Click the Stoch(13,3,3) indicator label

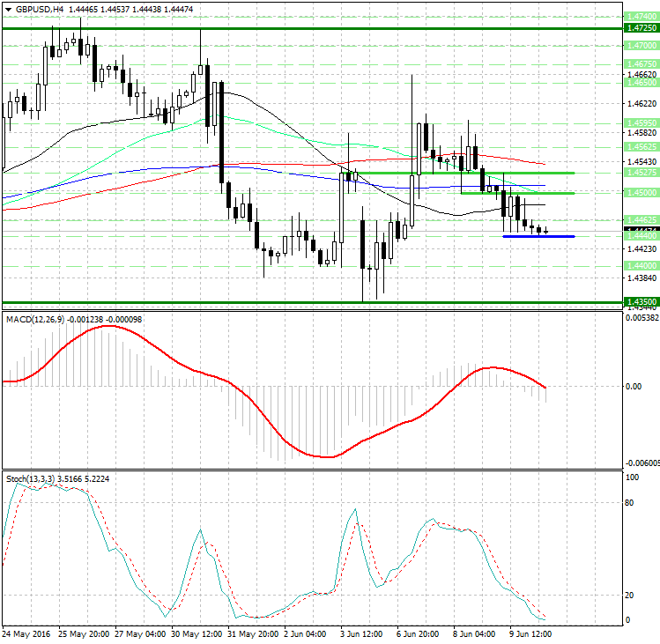(31, 478)
